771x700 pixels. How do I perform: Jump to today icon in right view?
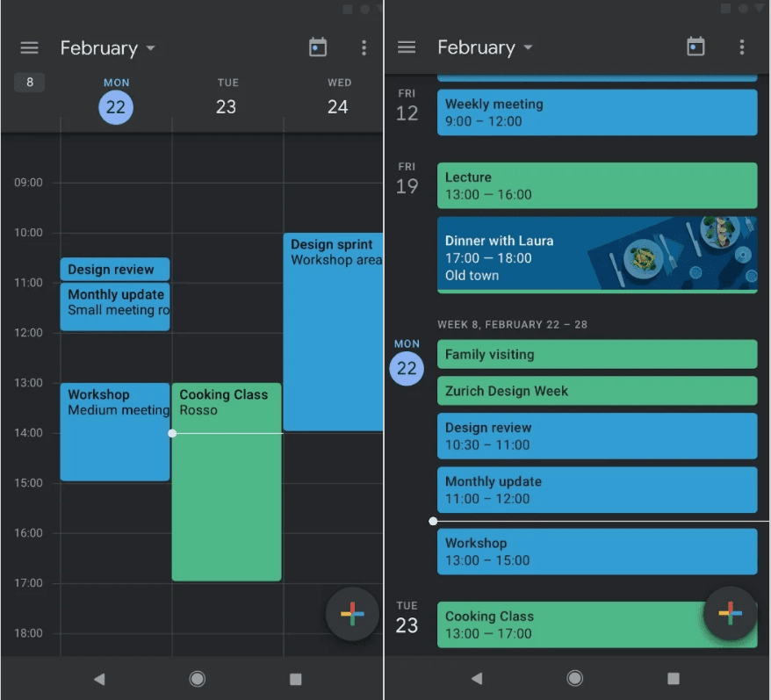coord(695,47)
